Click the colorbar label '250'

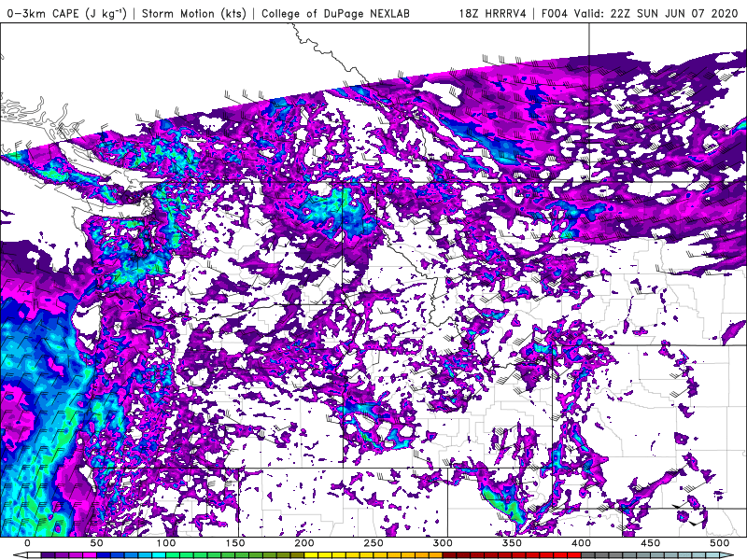click(373, 543)
